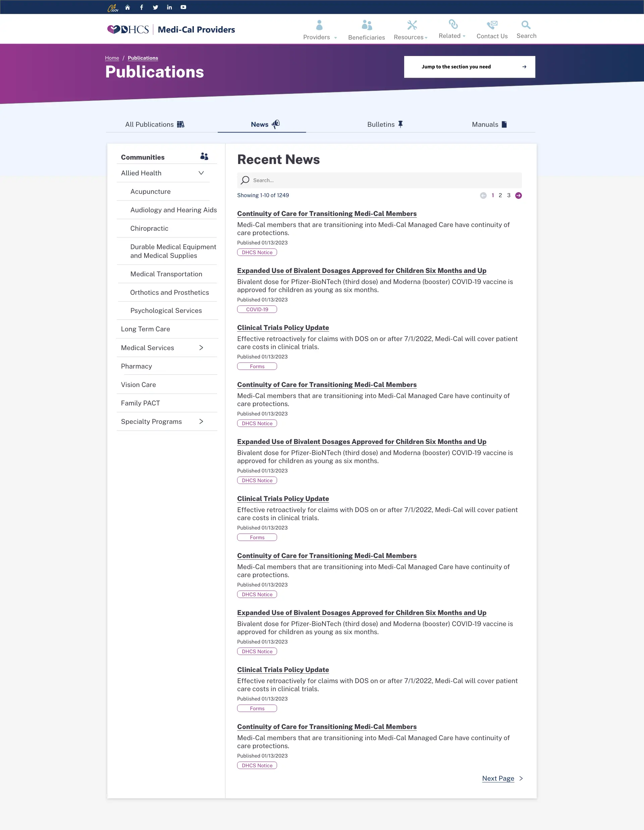Screen dimensions: 644x830
Task: Click the Medi-Cal Providers Facebook icon
Action: tap(141, 7)
